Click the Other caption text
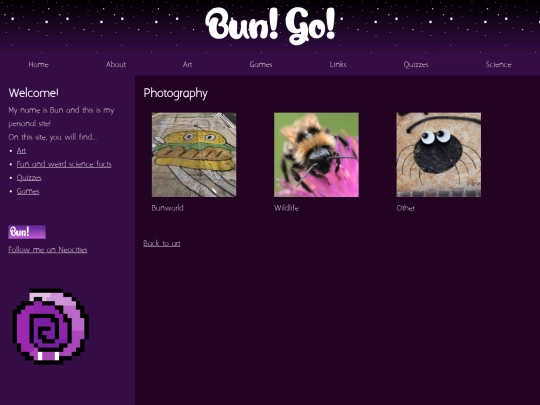The image size is (540, 405). click(x=405, y=208)
